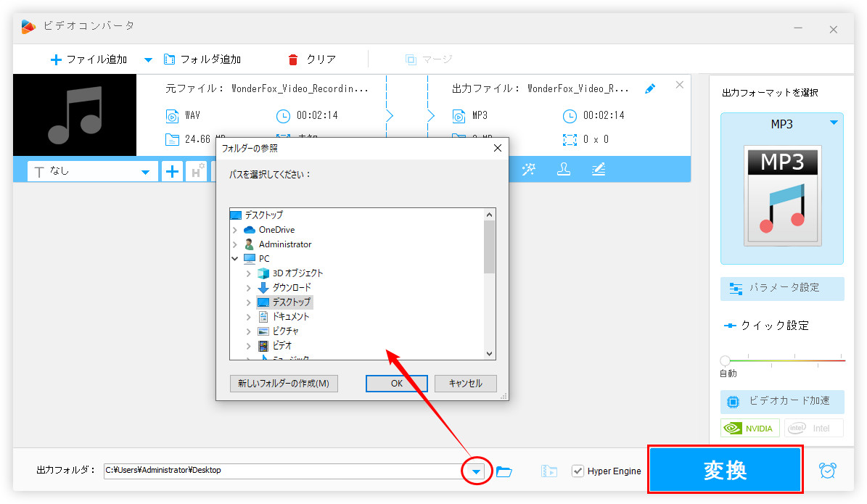The width and height of the screenshot is (867, 504).
Task: Click the Clear trash button
Action: click(x=312, y=59)
